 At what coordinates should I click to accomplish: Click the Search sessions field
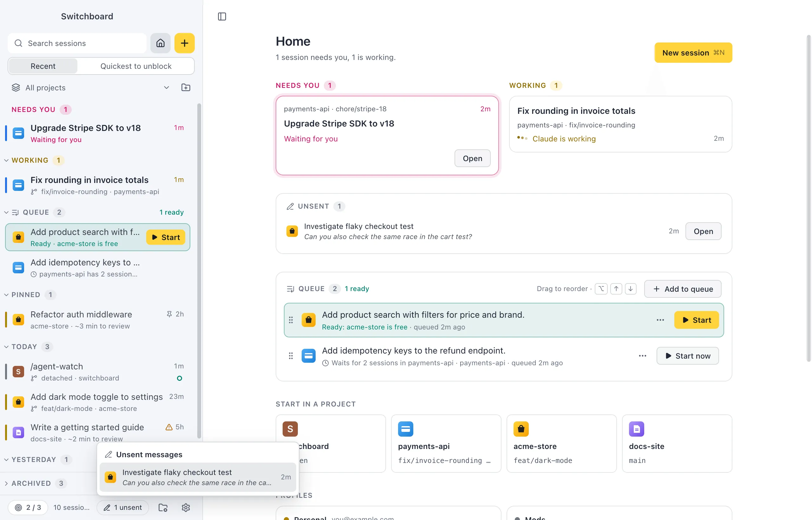(x=77, y=43)
